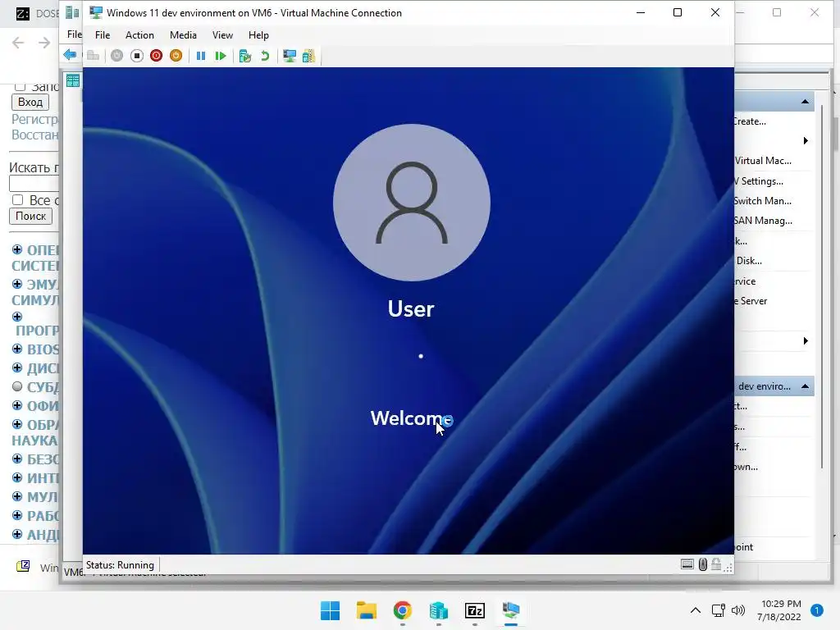Switch to Chrome from taskbar
This screenshot has height=630, width=840.
coord(402,610)
